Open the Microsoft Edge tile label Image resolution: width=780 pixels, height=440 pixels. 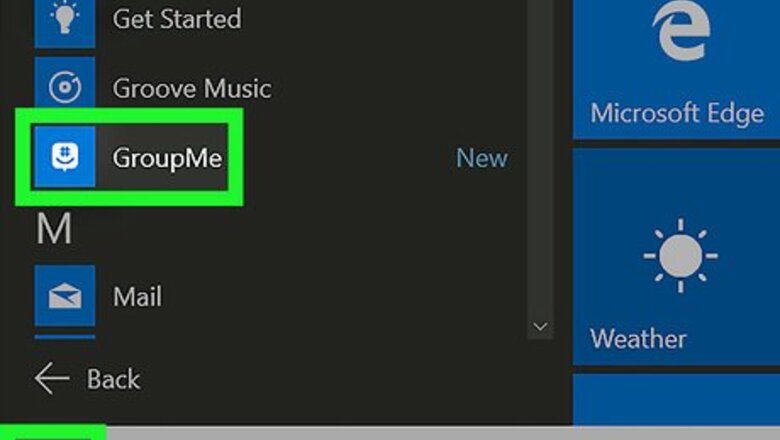pyautogui.click(x=676, y=113)
